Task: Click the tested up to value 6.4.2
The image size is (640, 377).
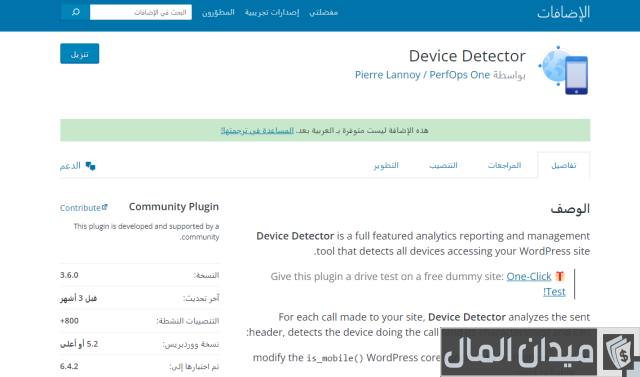Action: pyautogui.click(x=69, y=366)
